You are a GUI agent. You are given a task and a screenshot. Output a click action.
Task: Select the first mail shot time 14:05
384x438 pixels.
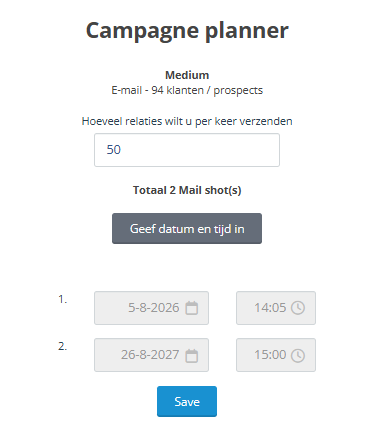(276, 308)
